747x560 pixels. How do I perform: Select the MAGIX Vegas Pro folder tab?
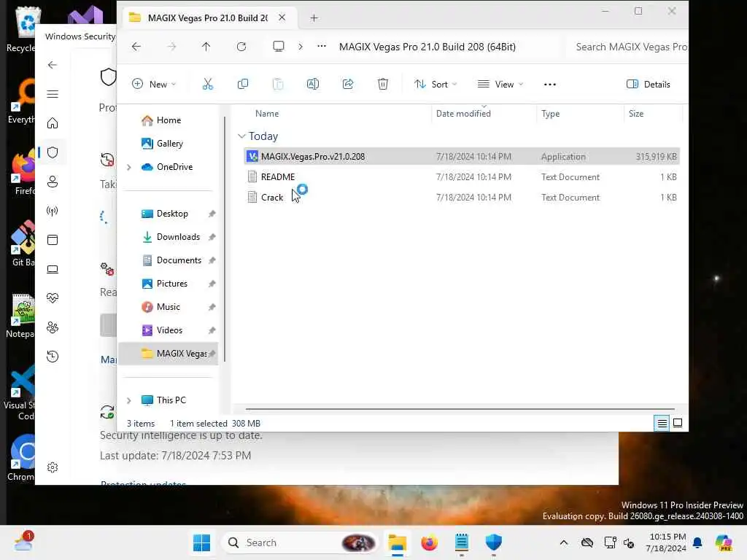point(207,17)
